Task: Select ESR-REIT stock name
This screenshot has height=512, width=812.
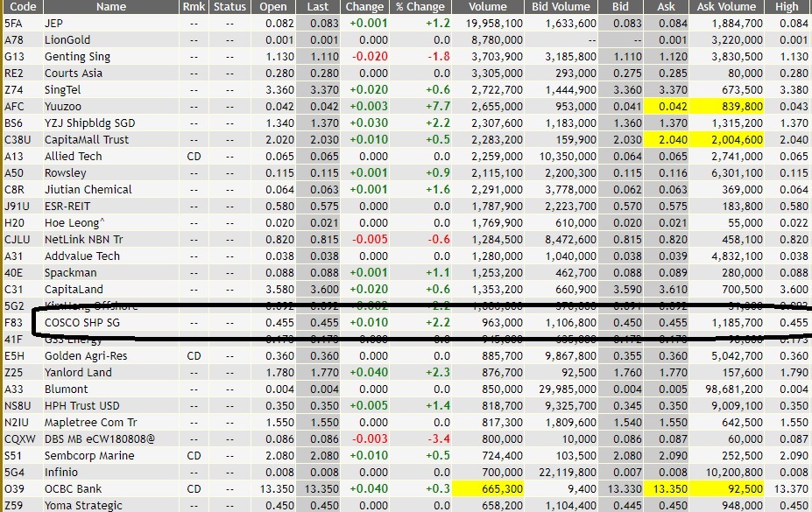Action: [67, 206]
